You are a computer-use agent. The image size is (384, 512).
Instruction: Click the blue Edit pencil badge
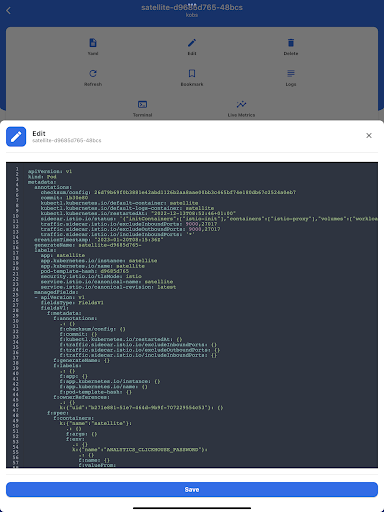click(x=16, y=136)
